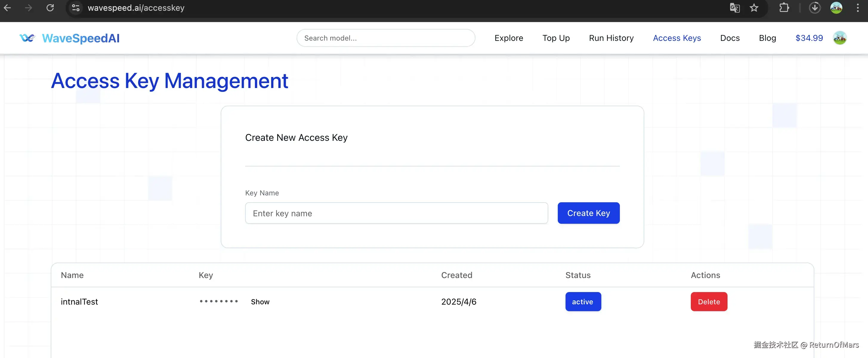Open the Run History page
The image size is (868, 358).
(611, 38)
